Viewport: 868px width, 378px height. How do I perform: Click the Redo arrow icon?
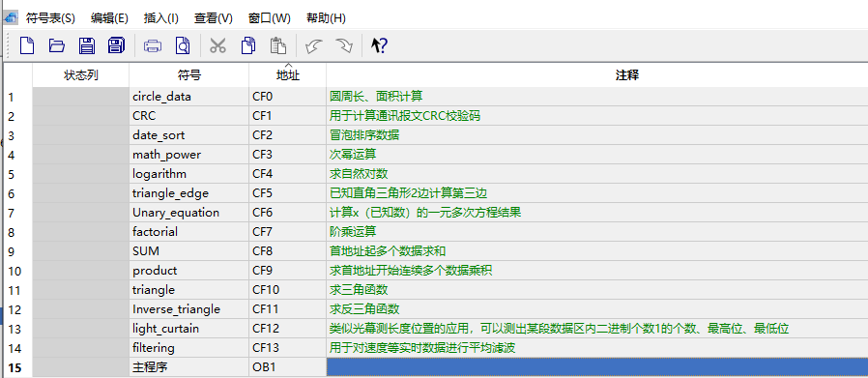coord(344,45)
